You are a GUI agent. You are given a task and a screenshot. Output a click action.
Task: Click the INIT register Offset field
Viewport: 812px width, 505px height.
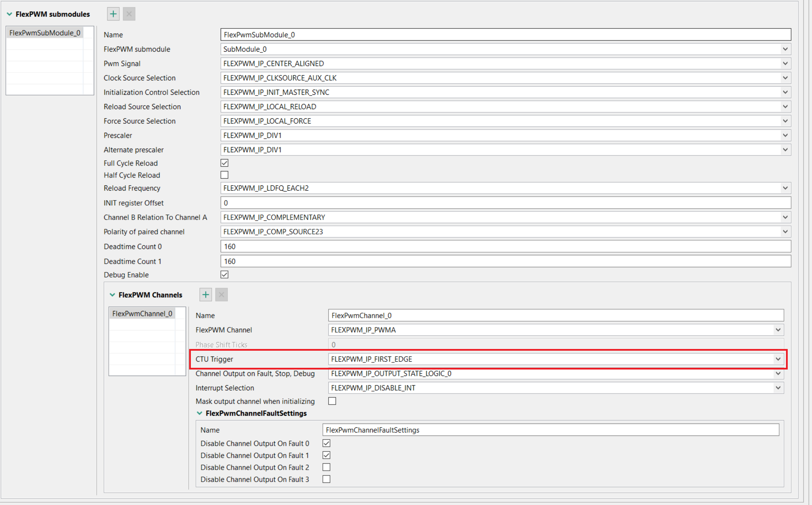(x=506, y=203)
